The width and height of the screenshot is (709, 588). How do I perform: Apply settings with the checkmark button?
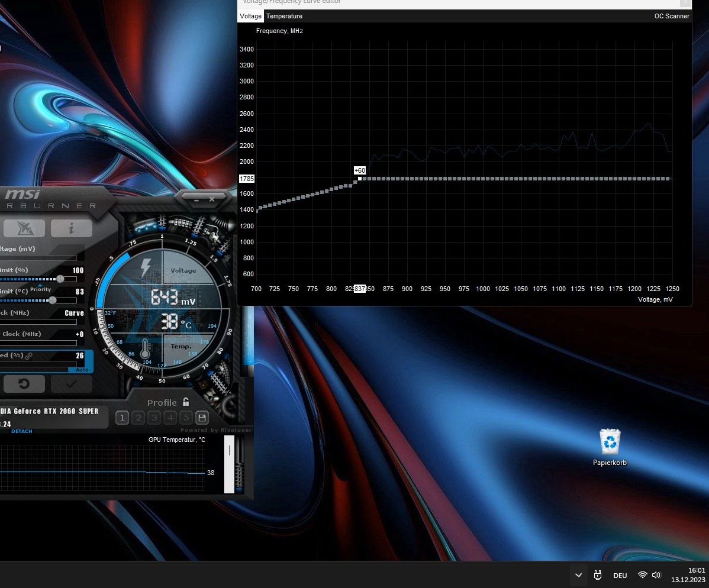click(x=72, y=384)
